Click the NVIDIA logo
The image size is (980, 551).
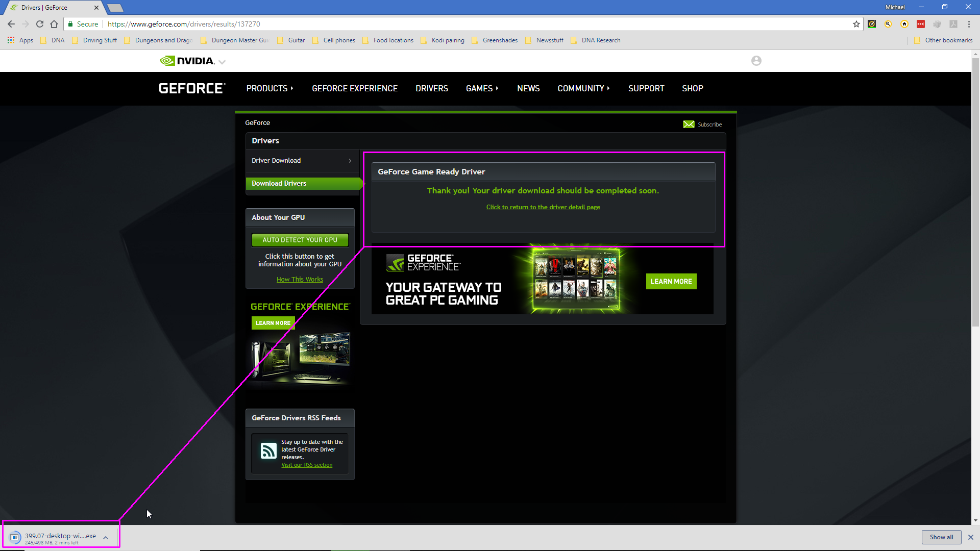tap(187, 61)
